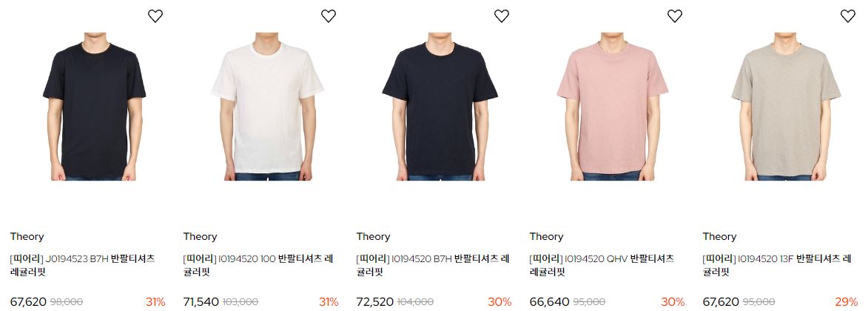
Task: Open Theory brand link above J0194523
Action: point(27,237)
